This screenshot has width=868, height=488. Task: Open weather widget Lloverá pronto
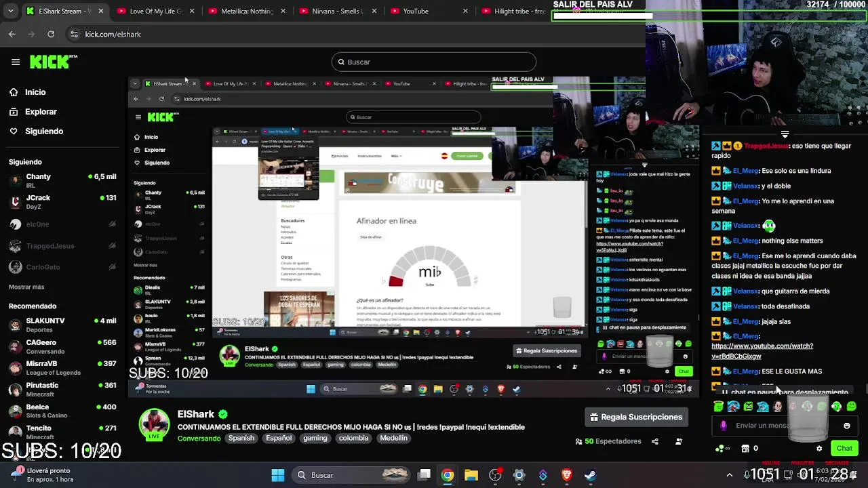[x=44, y=475]
